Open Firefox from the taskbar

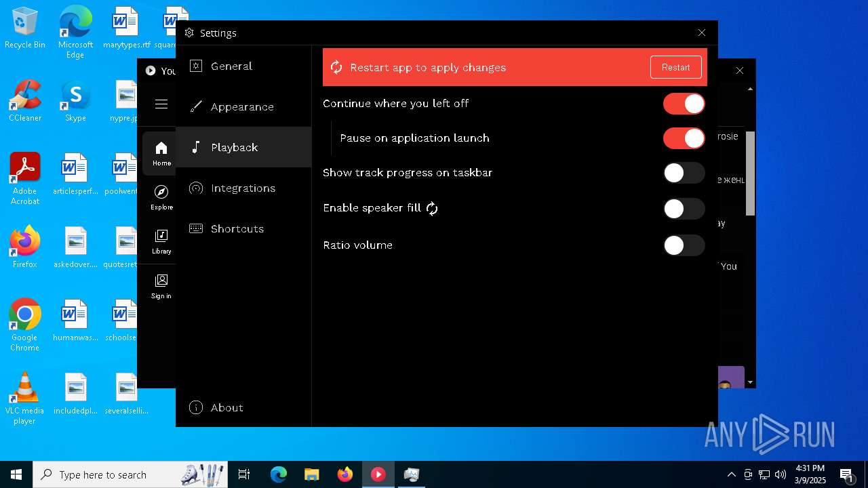345,474
